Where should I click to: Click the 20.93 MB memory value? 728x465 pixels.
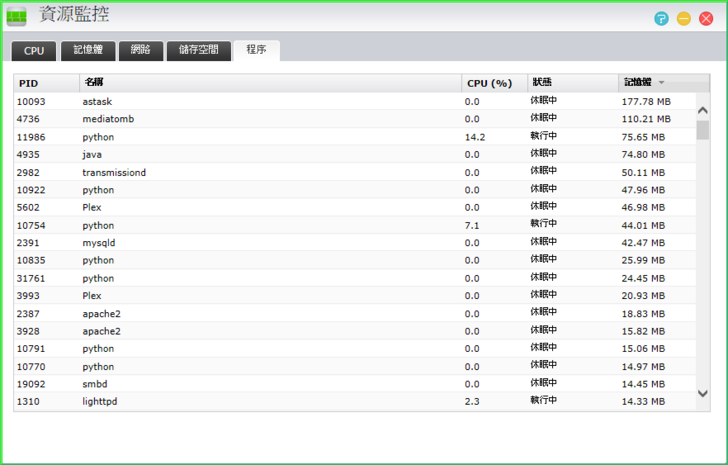(x=644, y=296)
